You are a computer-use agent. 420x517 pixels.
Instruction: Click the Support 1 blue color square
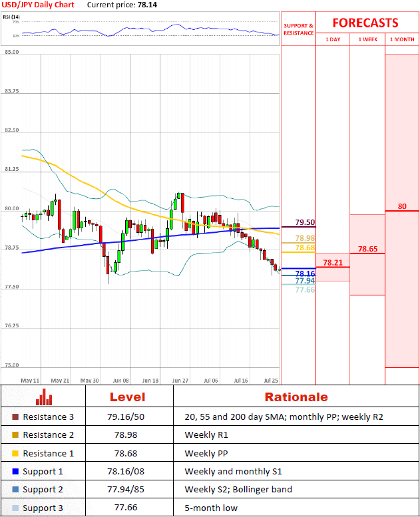[x=15, y=471]
